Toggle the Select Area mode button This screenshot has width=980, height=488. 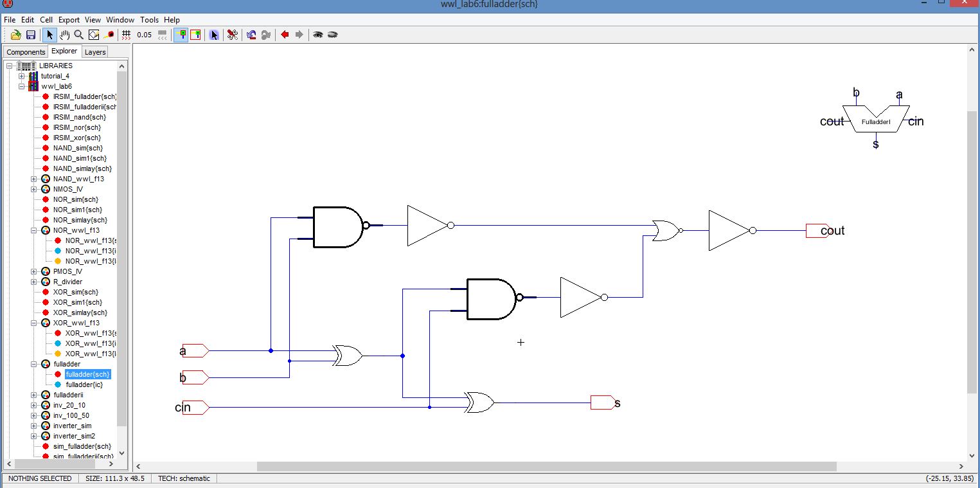coord(195,35)
